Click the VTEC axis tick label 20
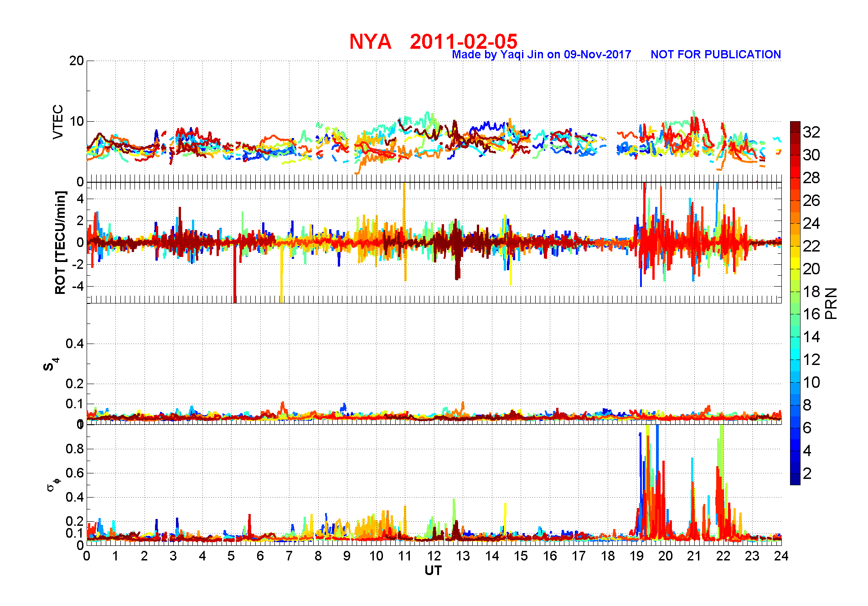 [77, 61]
